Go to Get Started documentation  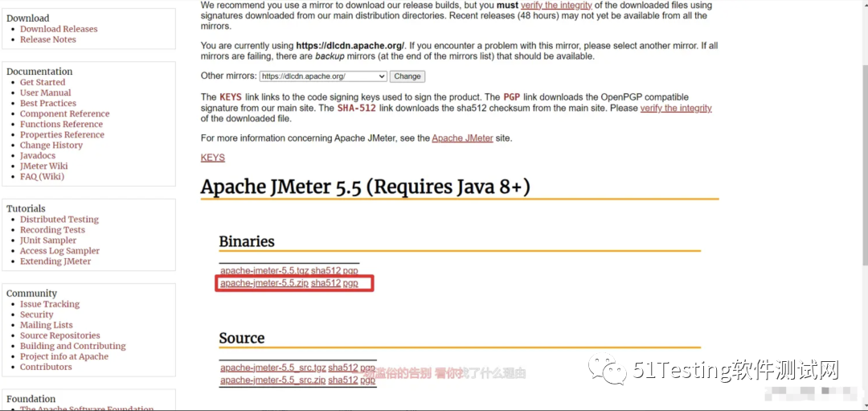[x=43, y=82]
